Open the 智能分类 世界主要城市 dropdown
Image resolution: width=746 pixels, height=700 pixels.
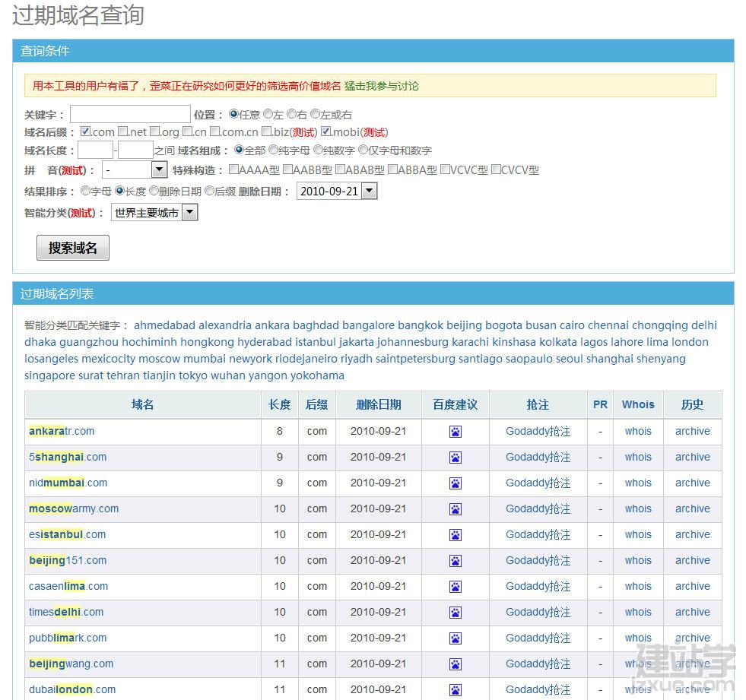189,213
